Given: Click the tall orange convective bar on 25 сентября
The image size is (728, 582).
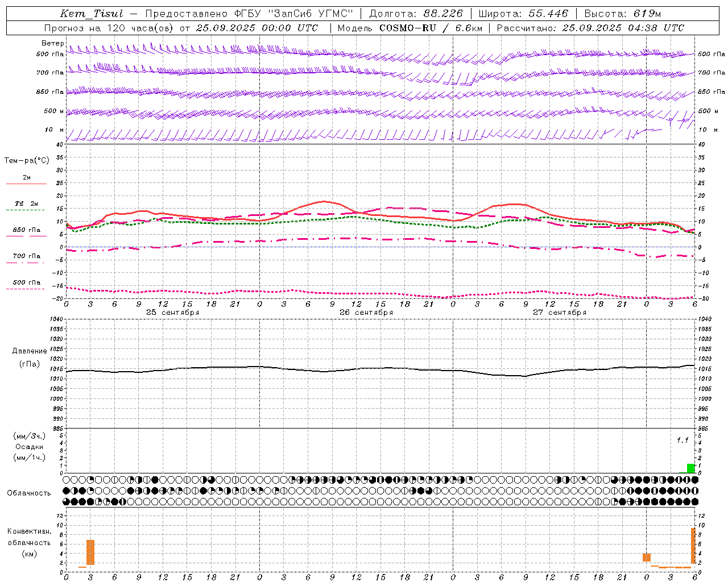Looking at the screenshot, I should pyautogui.click(x=90, y=552).
